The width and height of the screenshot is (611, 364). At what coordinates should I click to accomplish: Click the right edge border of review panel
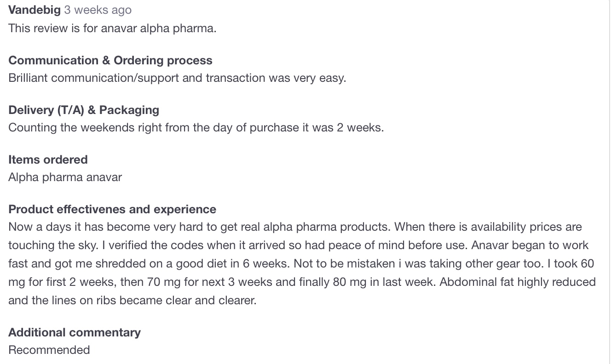pyautogui.click(x=609, y=182)
